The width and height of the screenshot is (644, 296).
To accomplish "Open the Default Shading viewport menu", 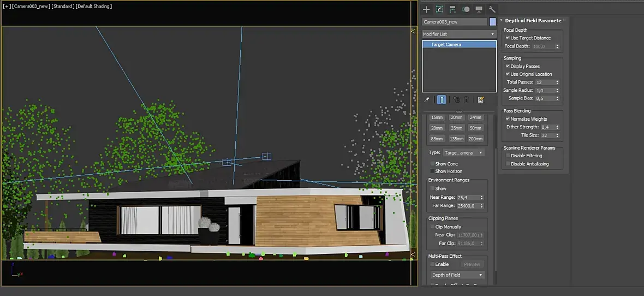I will click(x=94, y=6).
